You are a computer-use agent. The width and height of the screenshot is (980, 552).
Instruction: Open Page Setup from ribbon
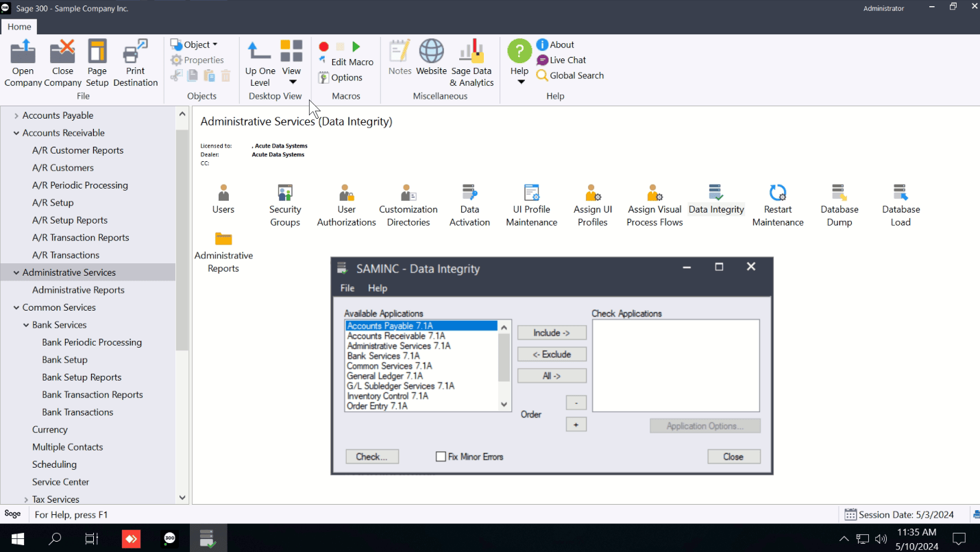[x=97, y=63]
